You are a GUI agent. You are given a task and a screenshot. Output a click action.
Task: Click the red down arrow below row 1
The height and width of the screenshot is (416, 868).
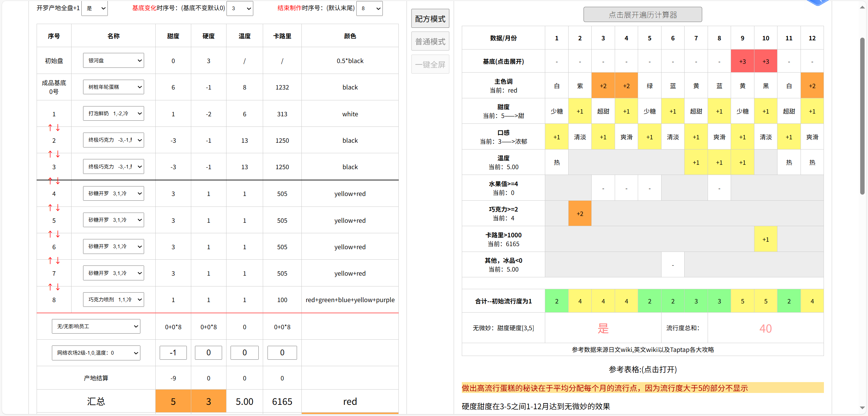click(x=58, y=128)
